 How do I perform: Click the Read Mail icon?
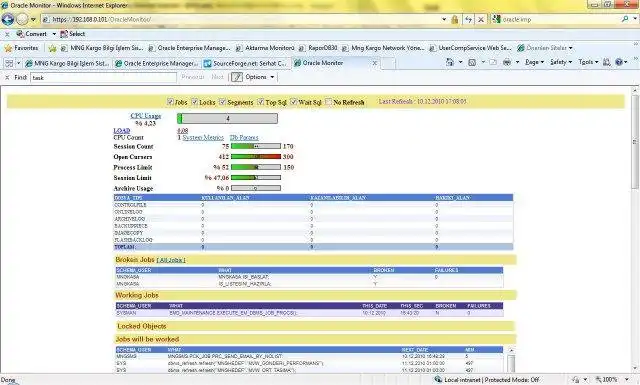493,62
